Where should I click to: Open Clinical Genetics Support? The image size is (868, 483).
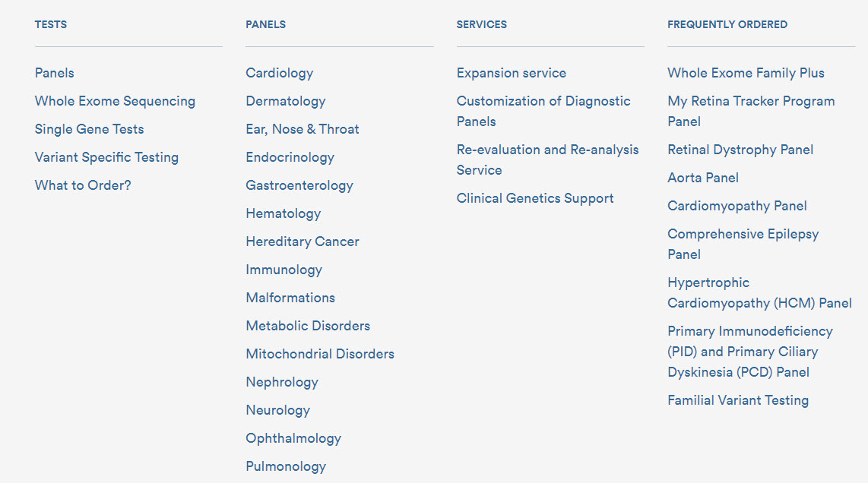click(x=535, y=198)
